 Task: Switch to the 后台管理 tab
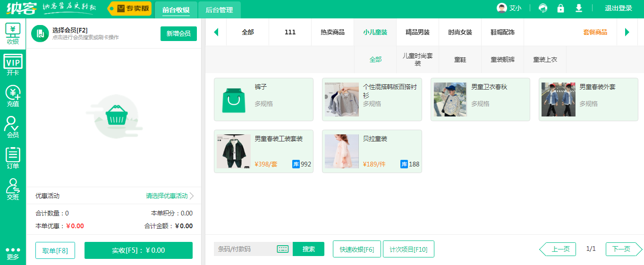(219, 10)
